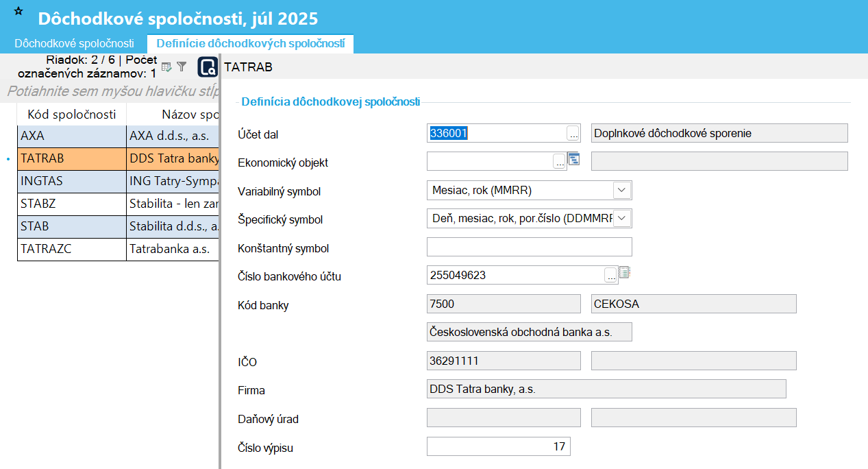
Task: Expand the Špecifický symbol dropdown
Action: point(622,218)
